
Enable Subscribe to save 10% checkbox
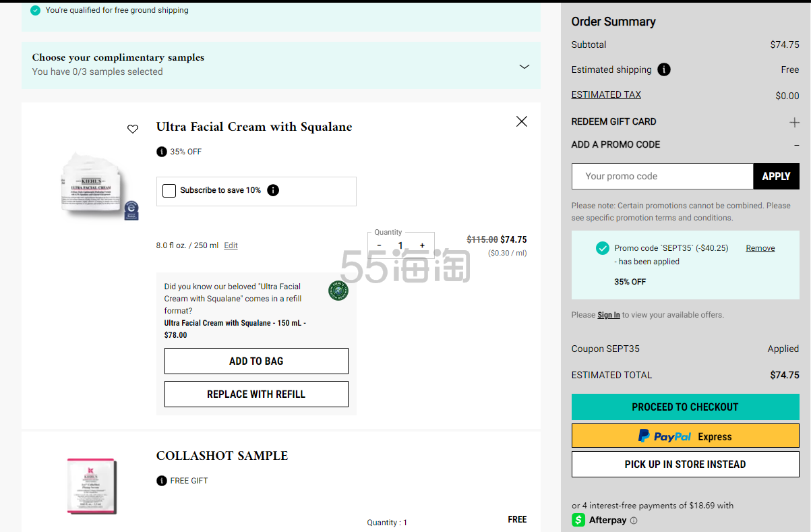point(169,190)
